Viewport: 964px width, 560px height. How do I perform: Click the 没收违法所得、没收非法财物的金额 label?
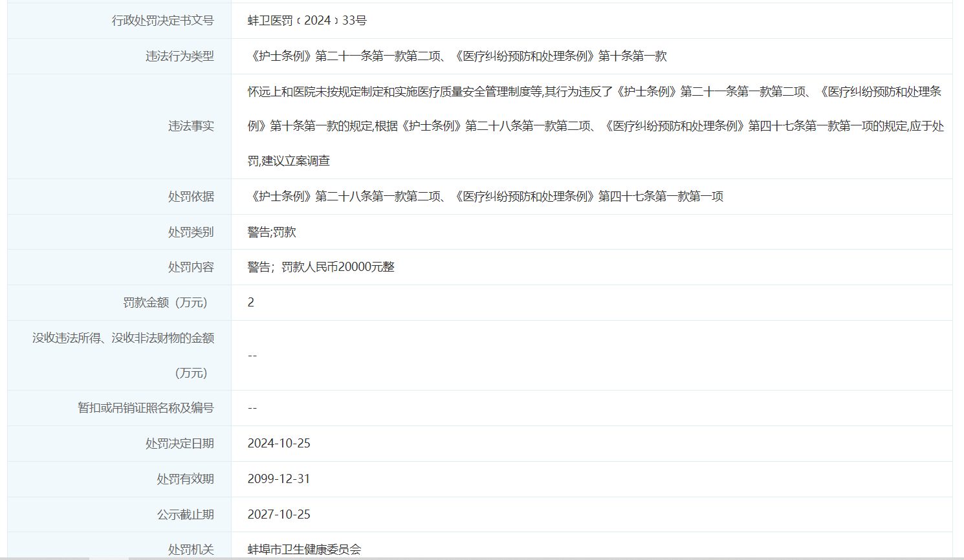coord(123,355)
